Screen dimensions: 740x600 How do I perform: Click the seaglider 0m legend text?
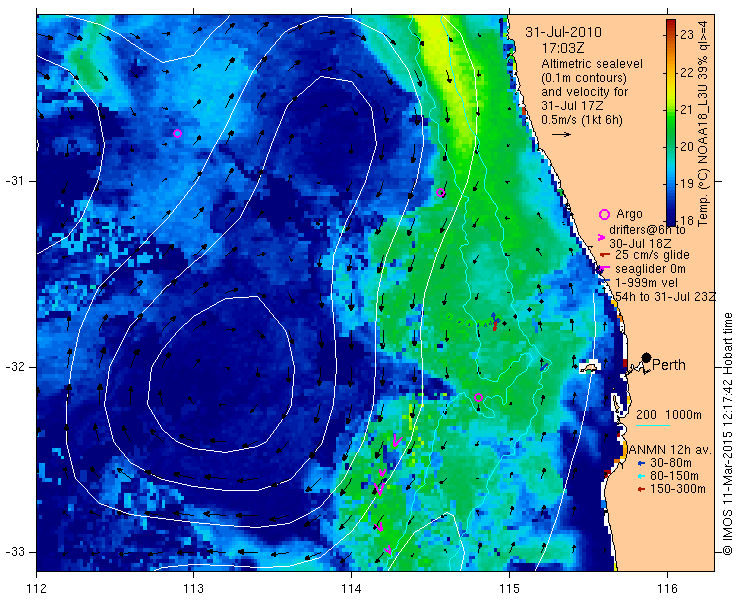[x=650, y=269]
